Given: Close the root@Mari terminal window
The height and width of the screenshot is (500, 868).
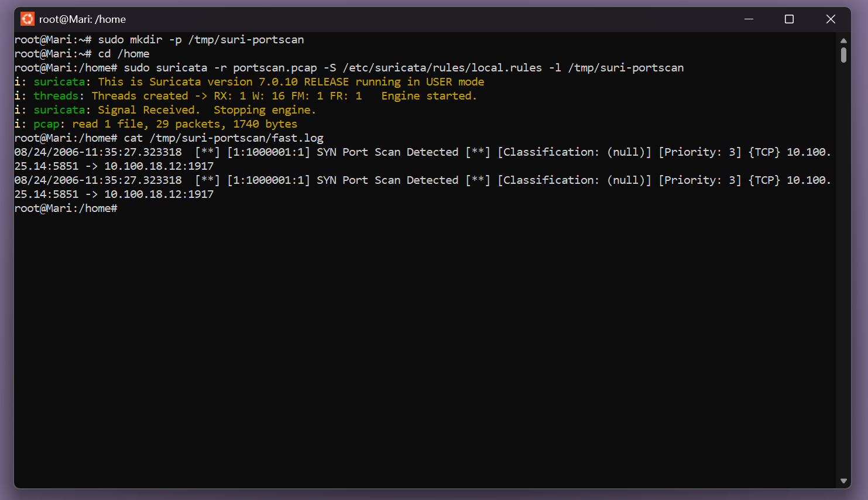Looking at the screenshot, I should pyautogui.click(x=831, y=19).
